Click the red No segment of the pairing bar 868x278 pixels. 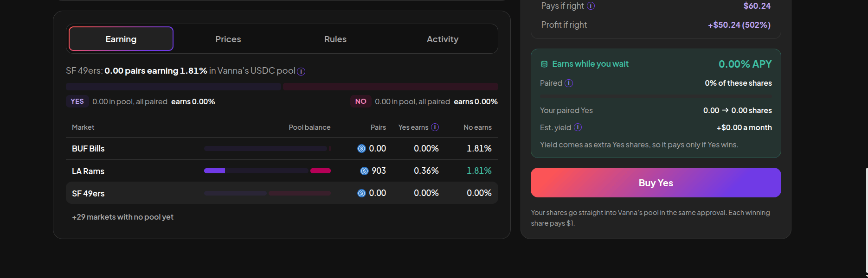[x=391, y=87]
